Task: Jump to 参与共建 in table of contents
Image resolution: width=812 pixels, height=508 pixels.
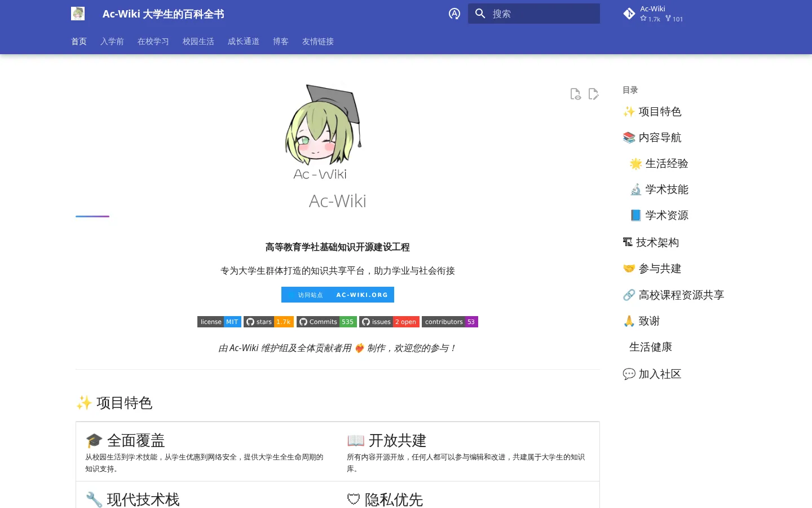Action: pos(652,269)
